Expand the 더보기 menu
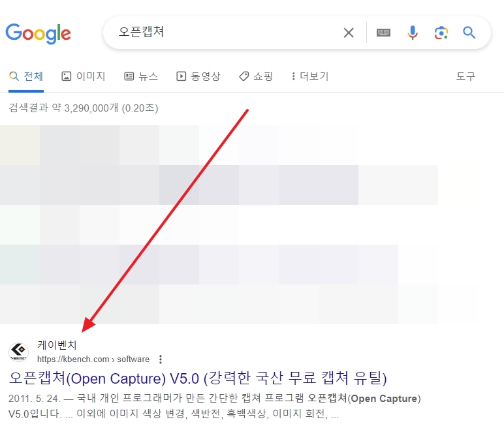The height and width of the screenshot is (443, 504). (310, 76)
